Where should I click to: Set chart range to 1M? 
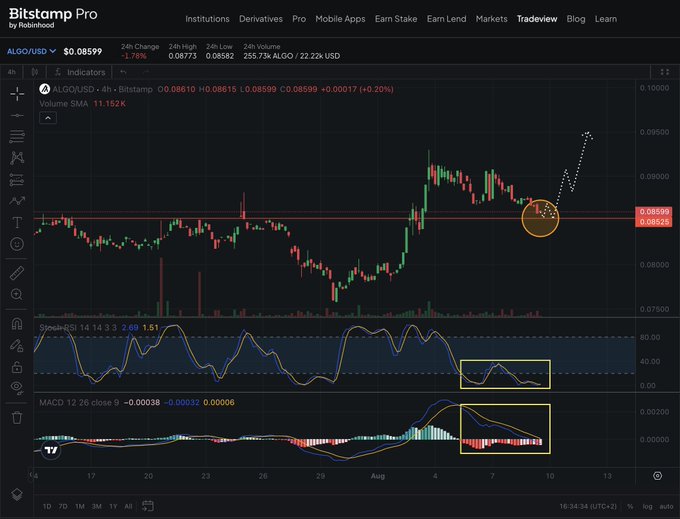click(x=80, y=506)
